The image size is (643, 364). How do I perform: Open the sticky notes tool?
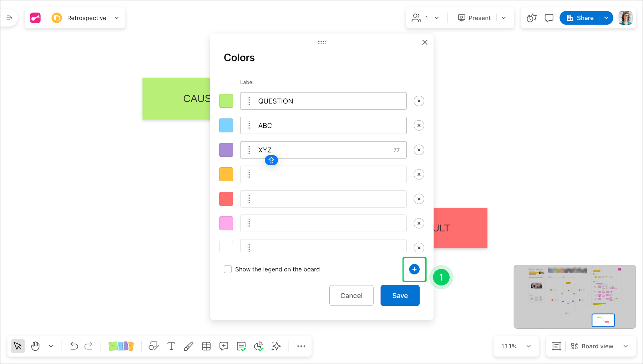[x=121, y=346]
